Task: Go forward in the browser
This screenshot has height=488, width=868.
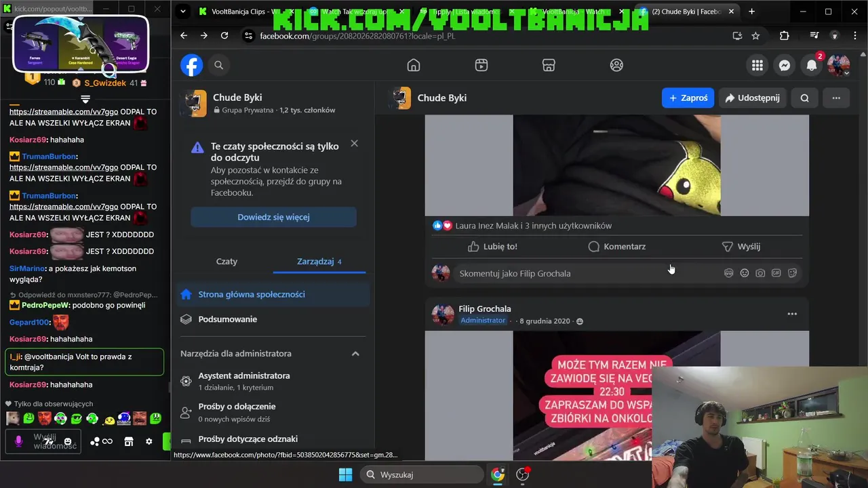Action: [x=204, y=35]
